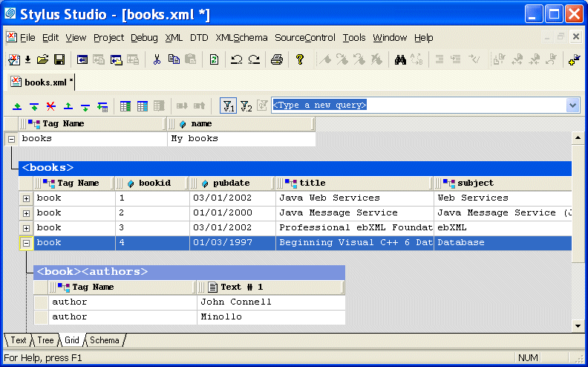Image resolution: width=588 pixels, height=367 pixels.
Task: Collapse the selected book row with bookid 4
Action: click(26, 243)
